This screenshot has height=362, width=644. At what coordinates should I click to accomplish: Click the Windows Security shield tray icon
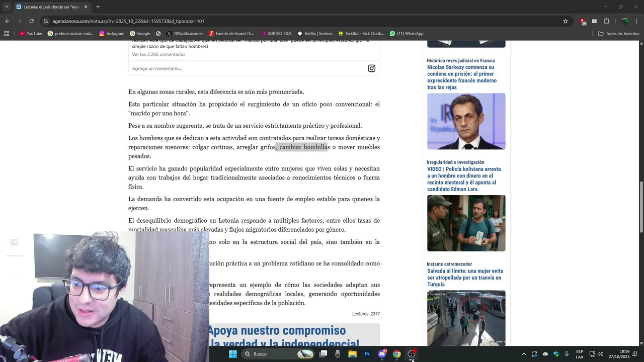pyautogui.click(x=556, y=354)
